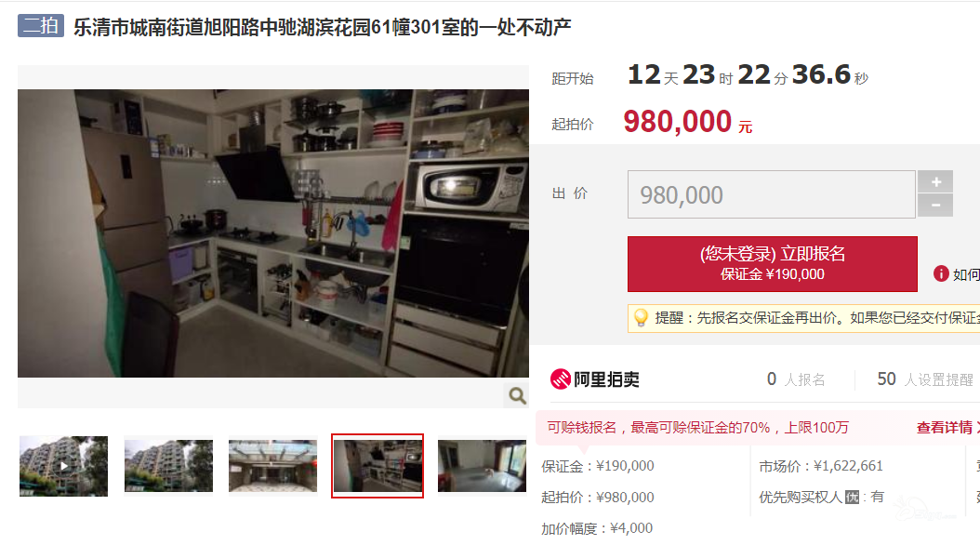980x545 pixels.
Task: Select the entrance hall thumbnail
Action: click(272, 466)
